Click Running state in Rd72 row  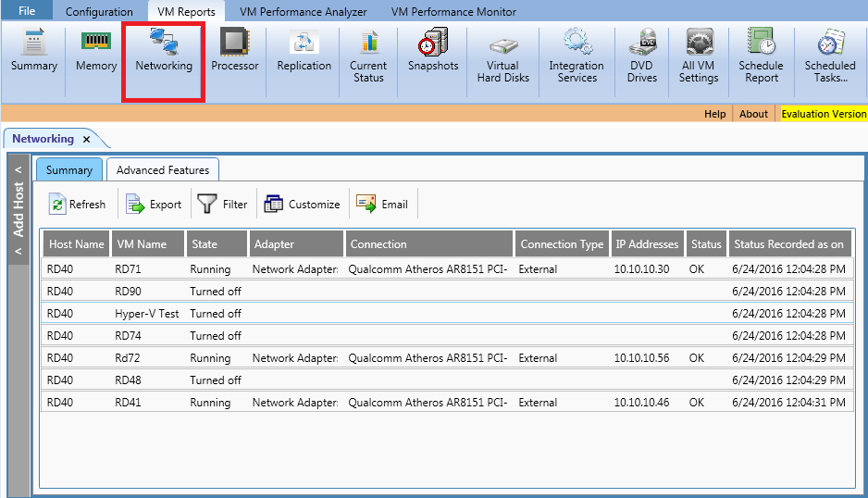(x=210, y=358)
